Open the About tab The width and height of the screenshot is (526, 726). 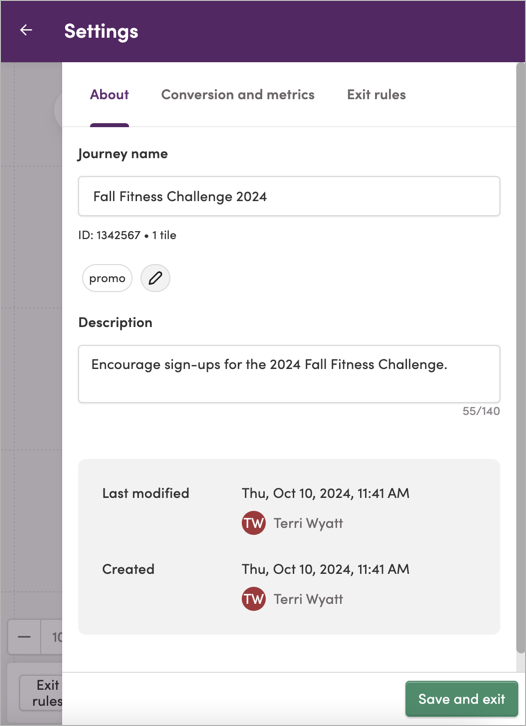[109, 94]
